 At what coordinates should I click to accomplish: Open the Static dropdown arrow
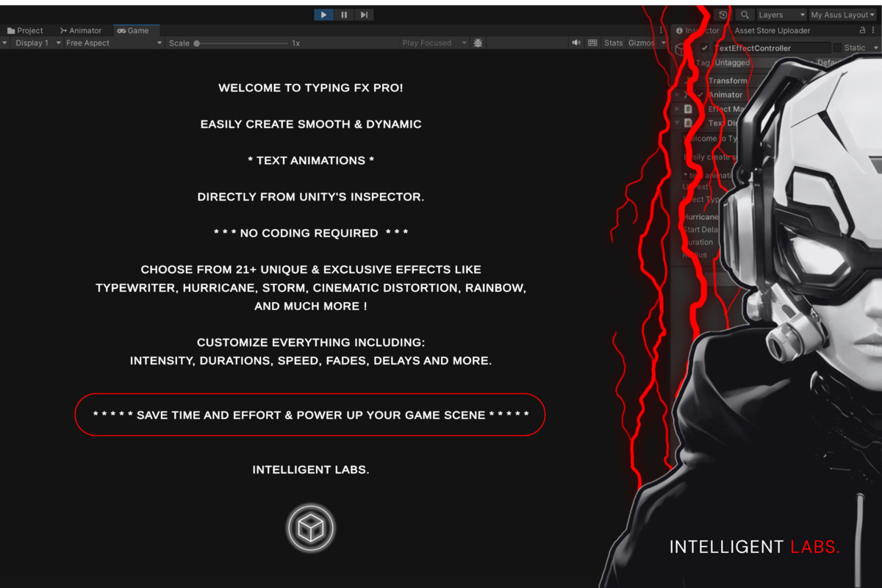click(x=875, y=48)
